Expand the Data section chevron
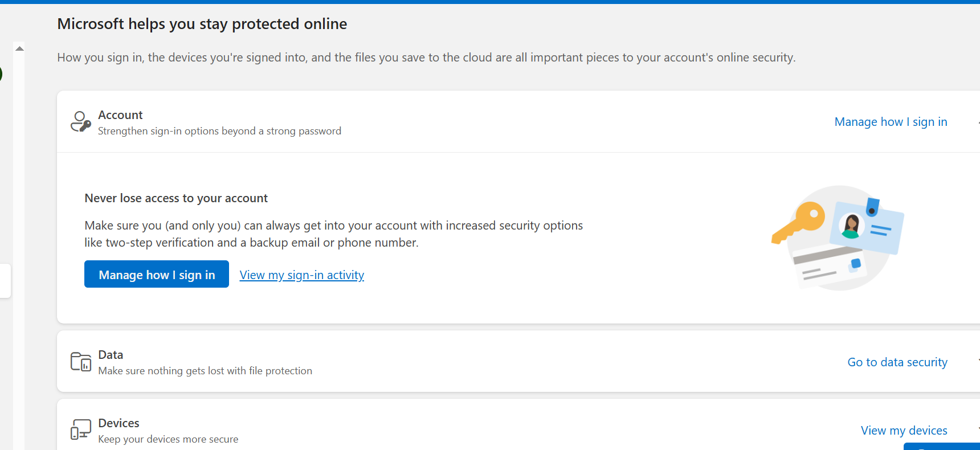This screenshot has width=980, height=450. [978, 362]
